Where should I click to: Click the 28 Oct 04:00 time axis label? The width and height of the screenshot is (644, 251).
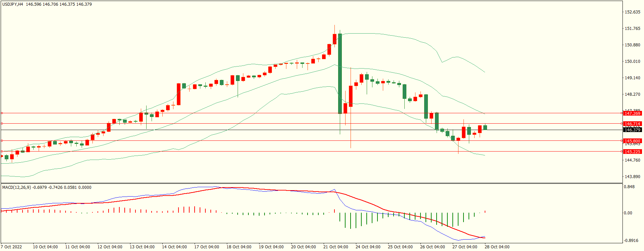tap(497, 247)
